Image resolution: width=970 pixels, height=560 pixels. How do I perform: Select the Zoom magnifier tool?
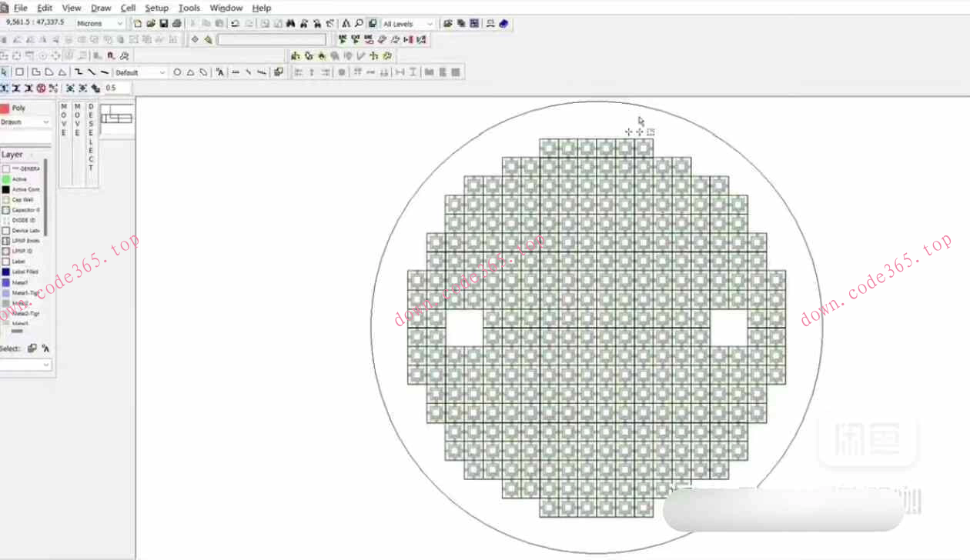pyautogui.click(x=360, y=24)
